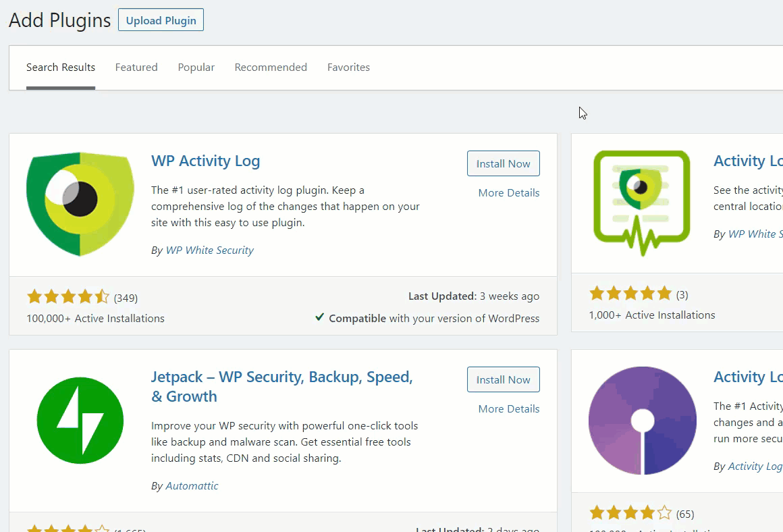Open More Details for WP Activity Log
Viewport: 783px width, 532px height.
tap(509, 193)
